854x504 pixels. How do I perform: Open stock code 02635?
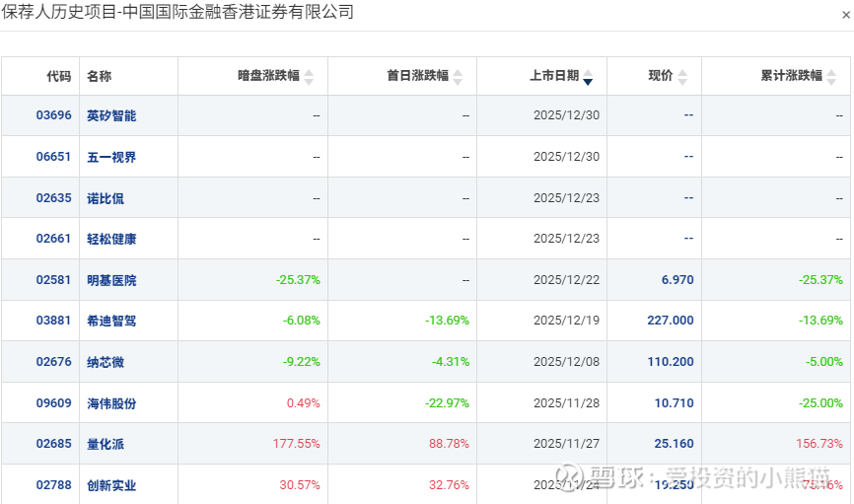pos(54,198)
